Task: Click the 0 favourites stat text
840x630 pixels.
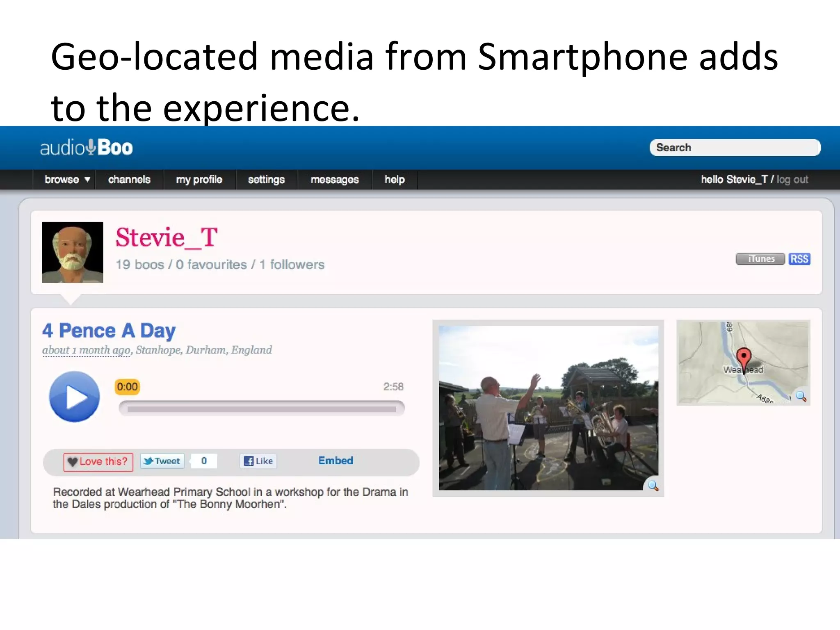Action: [x=212, y=265]
